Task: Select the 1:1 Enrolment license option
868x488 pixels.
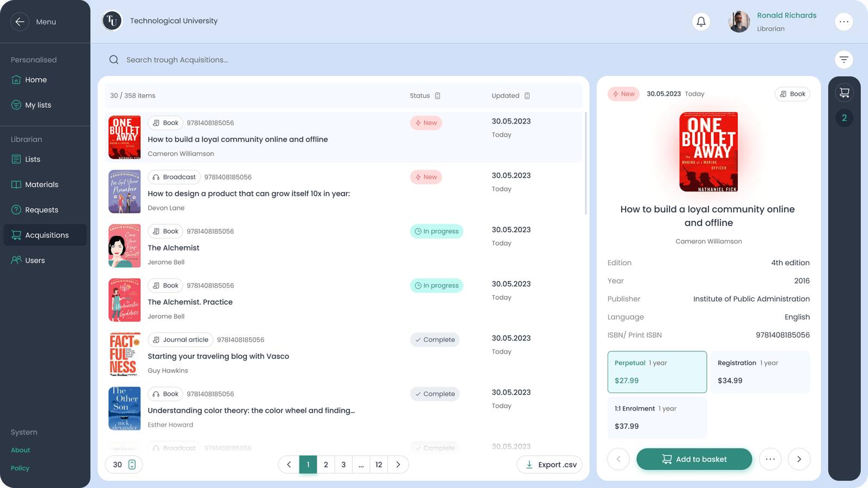Action: pyautogui.click(x=656, y=418)
